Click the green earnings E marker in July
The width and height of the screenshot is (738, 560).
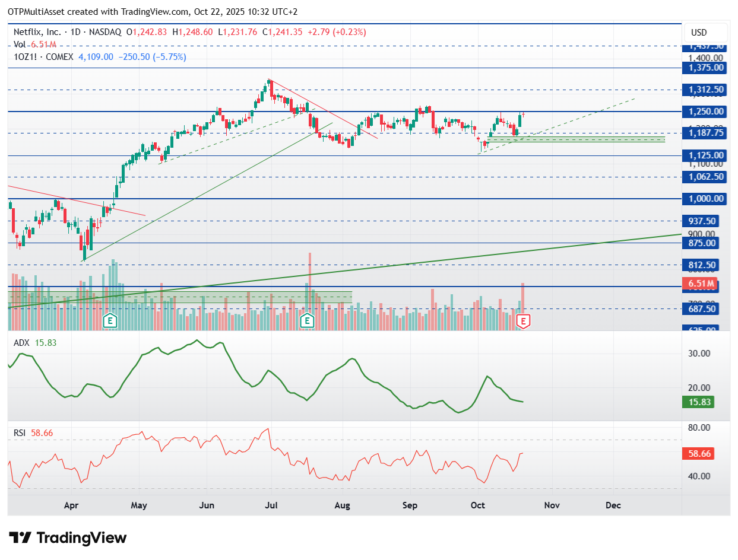pos(307,322)
